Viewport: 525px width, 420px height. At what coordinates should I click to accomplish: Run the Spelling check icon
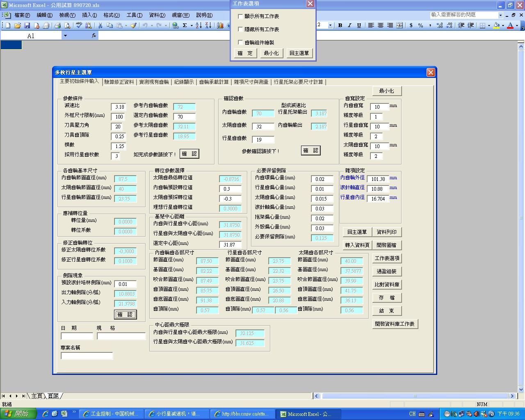pyautogui.click(x=79, y=25)
